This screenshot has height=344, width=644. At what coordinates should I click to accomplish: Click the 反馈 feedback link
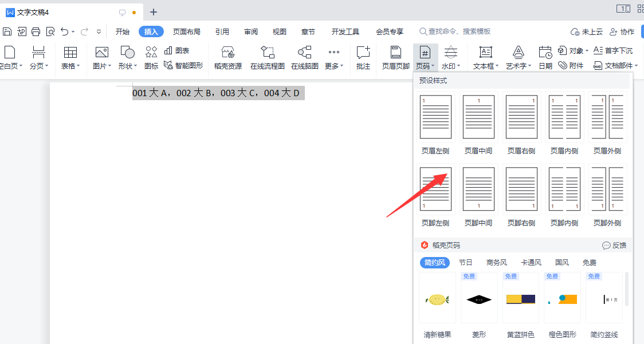click(614, 245)
